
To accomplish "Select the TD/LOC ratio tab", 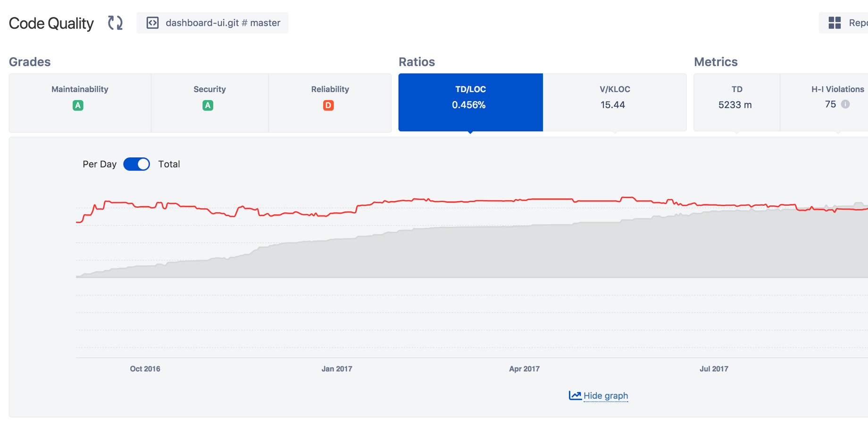I will point(470,102).
